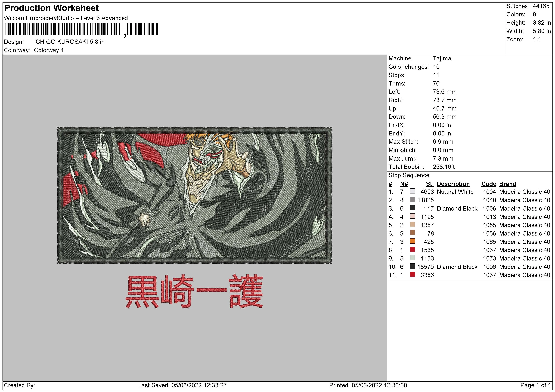Select the Left value '73.6 mm'

(x=445, y=92)
